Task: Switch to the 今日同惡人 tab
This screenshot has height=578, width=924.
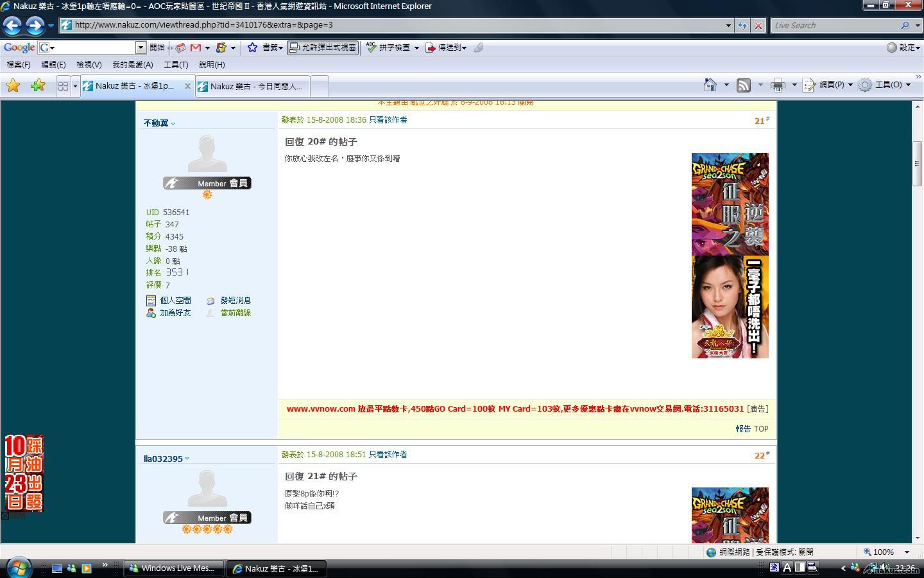Action: coord(255,86)
